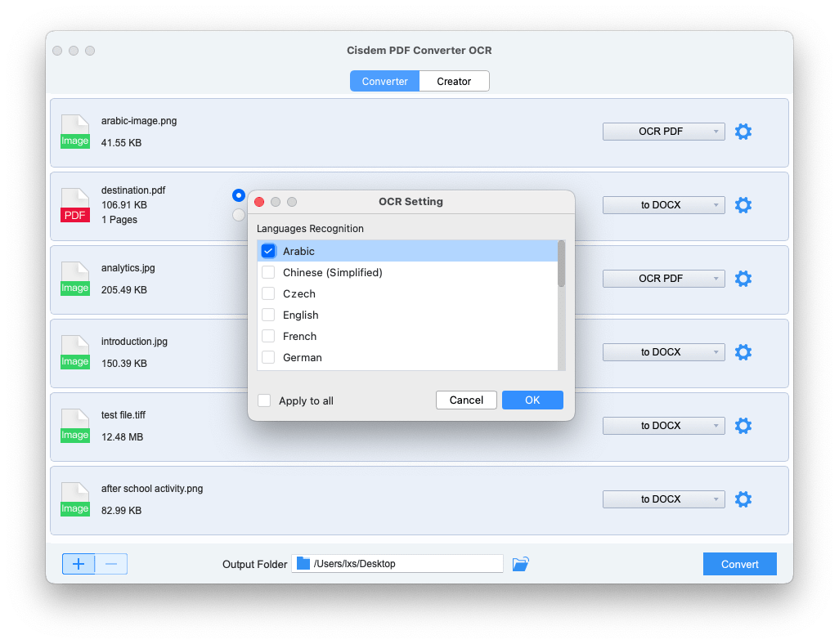This screenshot has height=644, width=839.
Task: Open to DOCX format dropdown for test file.tiff
Action: (x=663, y=426)
